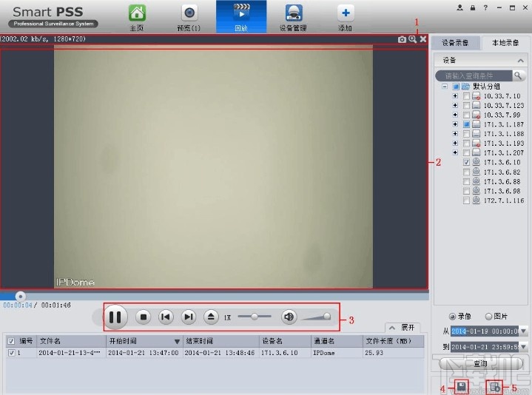The height and width of the screenshot is (395, 532).
Task: Toggle the default group (默认分组) checkbox
Action: 456,87
